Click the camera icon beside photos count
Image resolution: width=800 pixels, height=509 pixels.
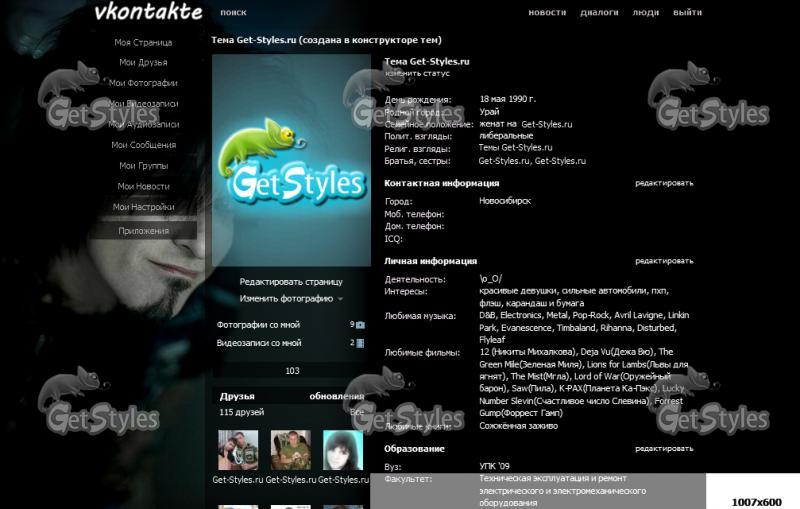click(360, 325)
